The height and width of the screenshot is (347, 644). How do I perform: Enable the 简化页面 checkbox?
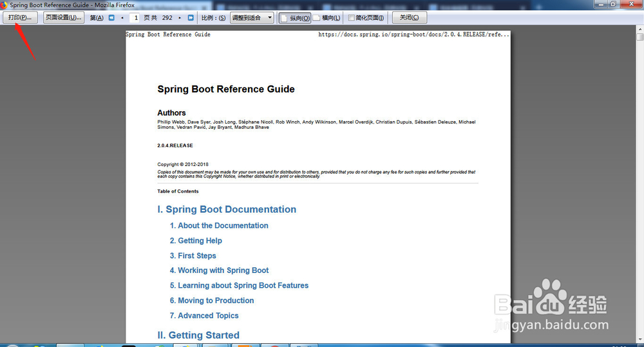tap(351, 17)
